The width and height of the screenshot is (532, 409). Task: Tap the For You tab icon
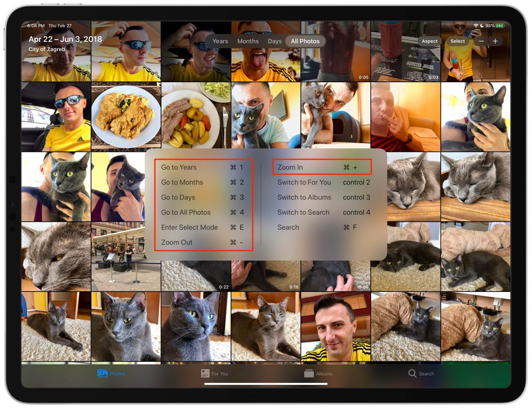(205, 373)
